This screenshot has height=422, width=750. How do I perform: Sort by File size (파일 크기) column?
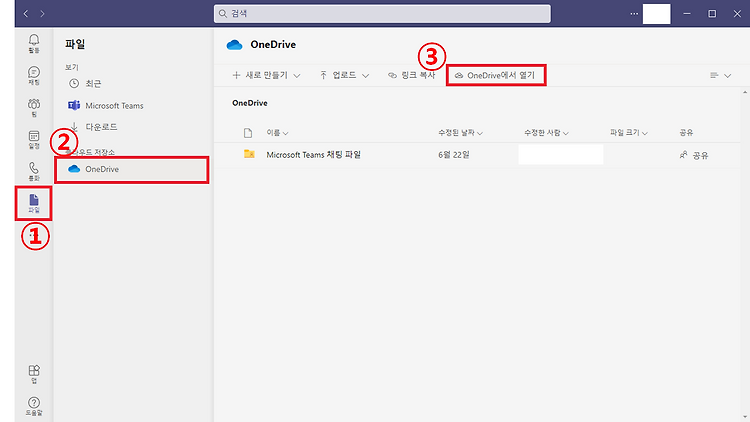point(629,133)
